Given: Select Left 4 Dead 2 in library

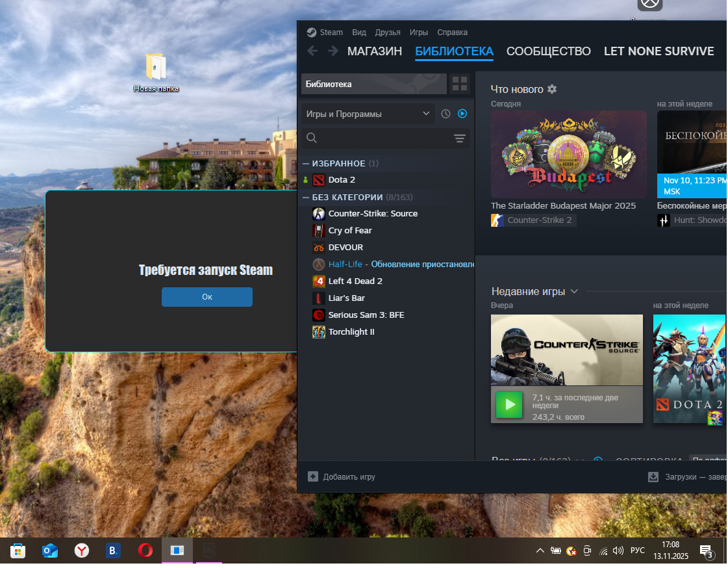Looking at the screenshot, I should 355,281.
